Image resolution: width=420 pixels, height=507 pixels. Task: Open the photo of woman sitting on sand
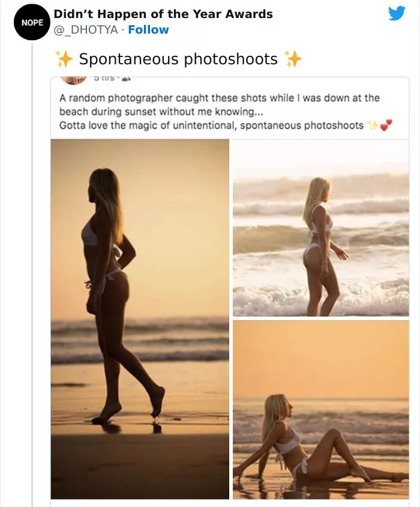(320, 409)
